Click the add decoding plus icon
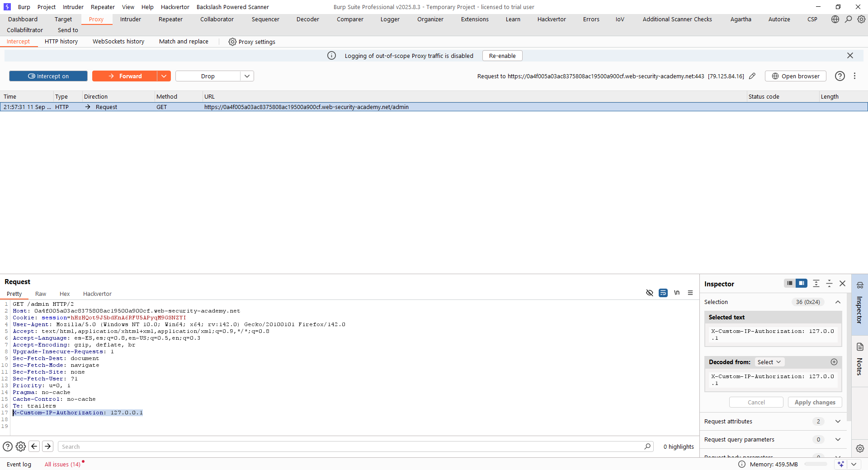 pos(834,362)
